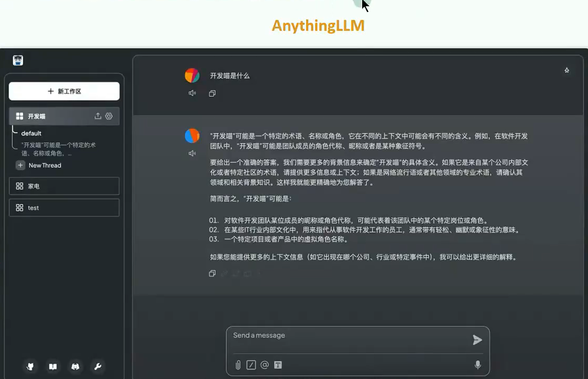Start voice input with microphone icon
588x379 pixels.
[478, 365]
